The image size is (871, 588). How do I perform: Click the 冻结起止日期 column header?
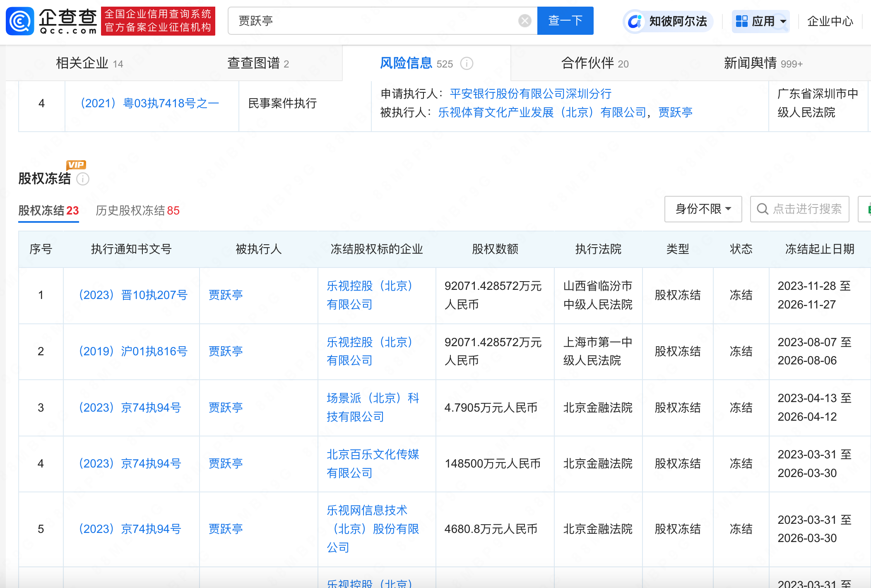coord(820,249)
